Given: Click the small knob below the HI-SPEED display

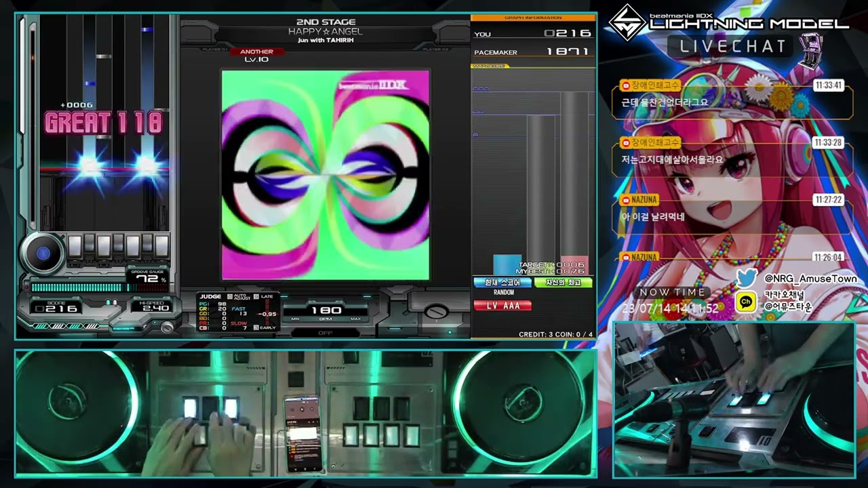Looking at the screenshot, I should click(167, 326).
